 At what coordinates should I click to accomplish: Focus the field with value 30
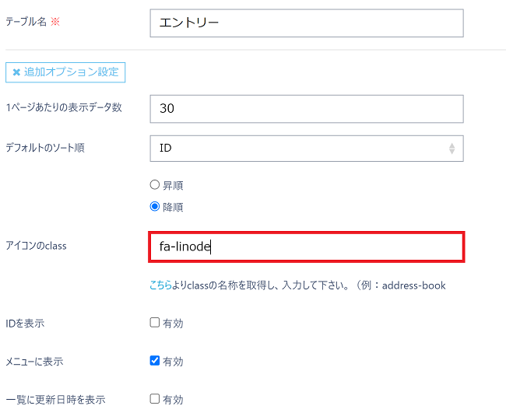coord(306,108)
